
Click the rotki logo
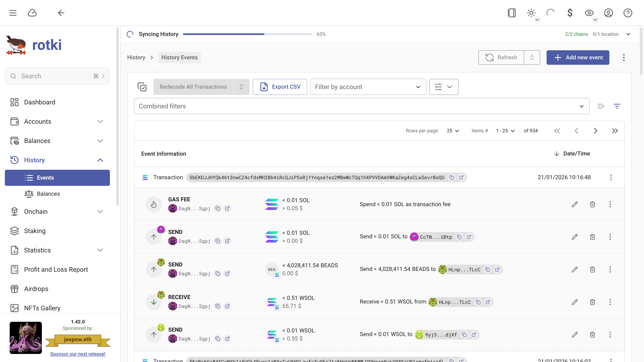tap(34, 45)
